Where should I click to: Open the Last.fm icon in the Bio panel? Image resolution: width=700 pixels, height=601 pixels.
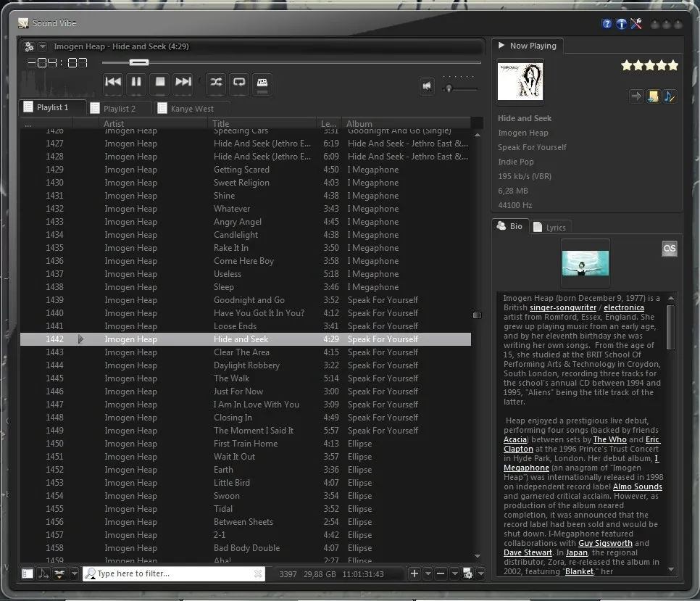click(x=668, y=248)
